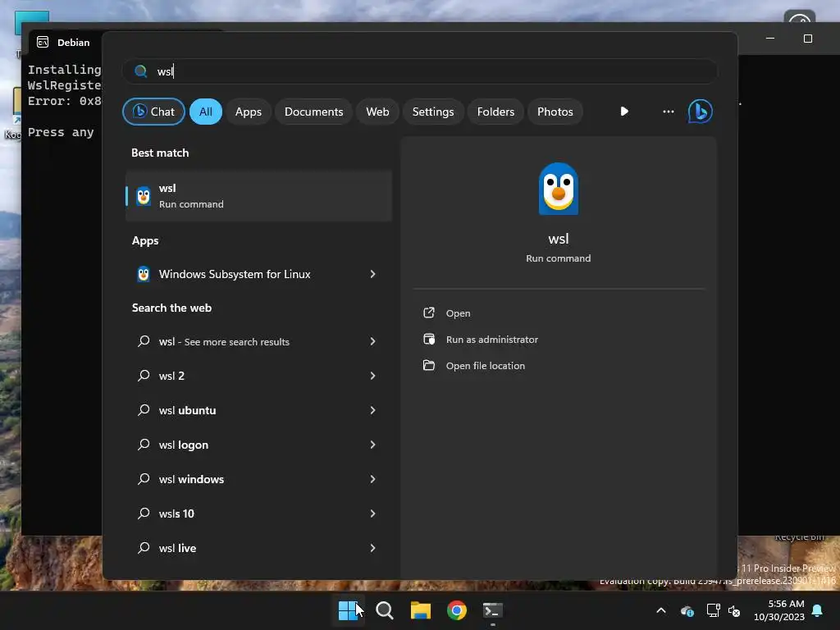
Task: Click the Open file location folder icon
Action: pos(428,365)
